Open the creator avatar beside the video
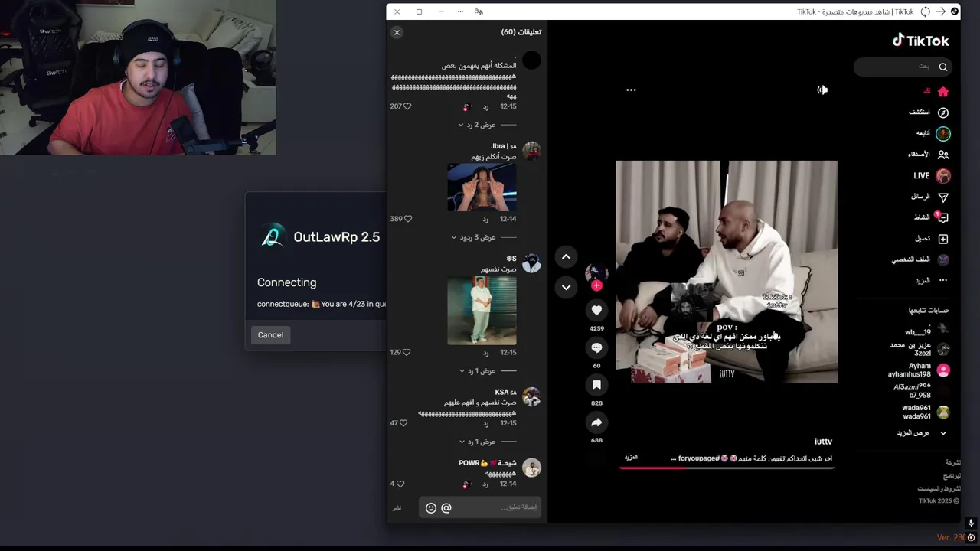Viewport: 980px width, 551px height. [596, 273]
